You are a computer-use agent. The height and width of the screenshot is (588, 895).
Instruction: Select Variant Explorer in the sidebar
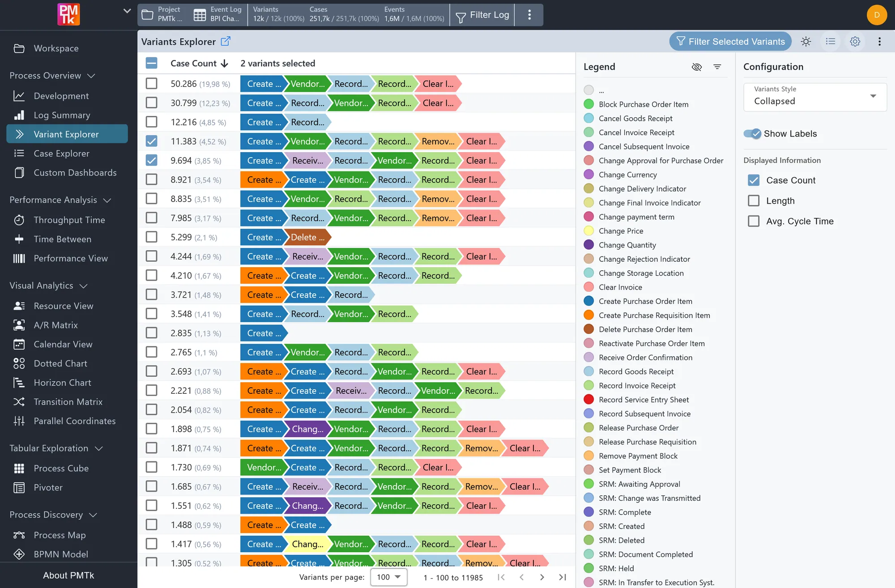67,134
